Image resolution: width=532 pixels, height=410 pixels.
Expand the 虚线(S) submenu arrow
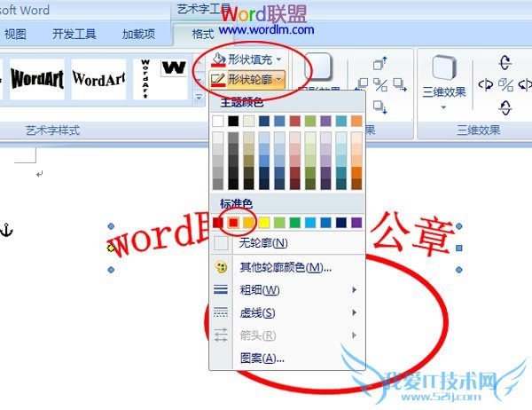354,312
